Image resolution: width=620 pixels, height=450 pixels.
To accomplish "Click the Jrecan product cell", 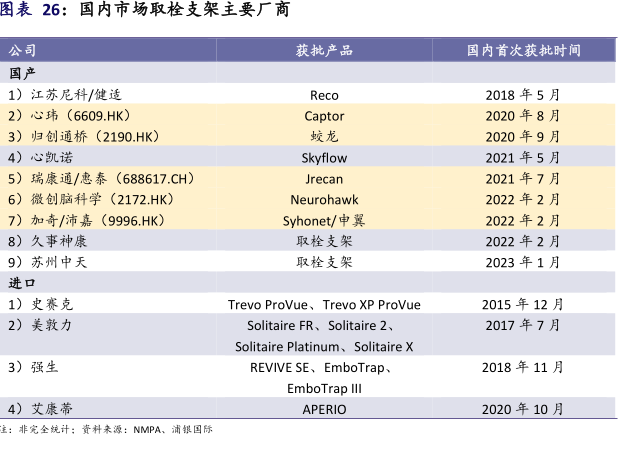I will click(324, 179).
